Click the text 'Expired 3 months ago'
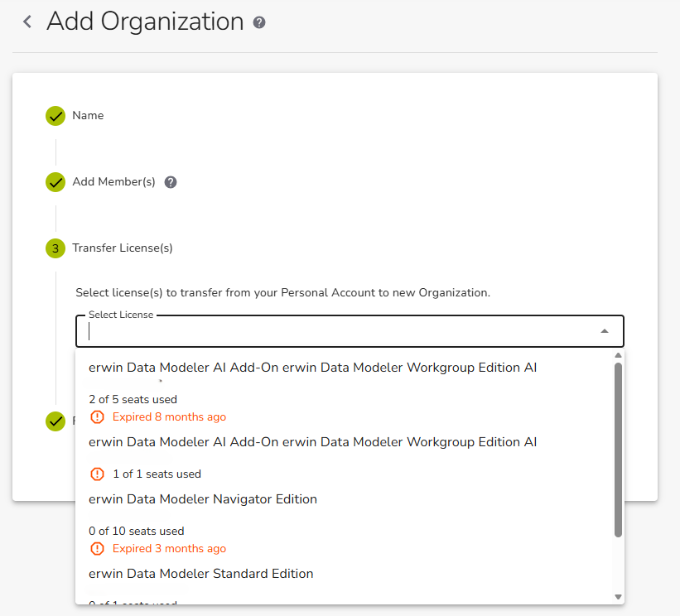Image resolution: width=680 pixels, height=616 pixels. point(169,548)
